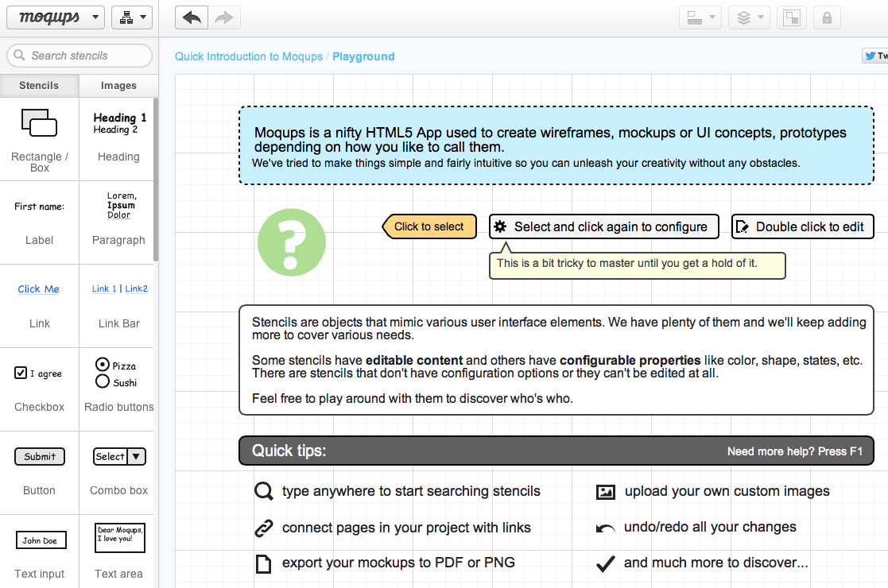Open the moqups main menu dropdown
The width and height of the screenshot is (888, 588).
click(x=56, y=17)
